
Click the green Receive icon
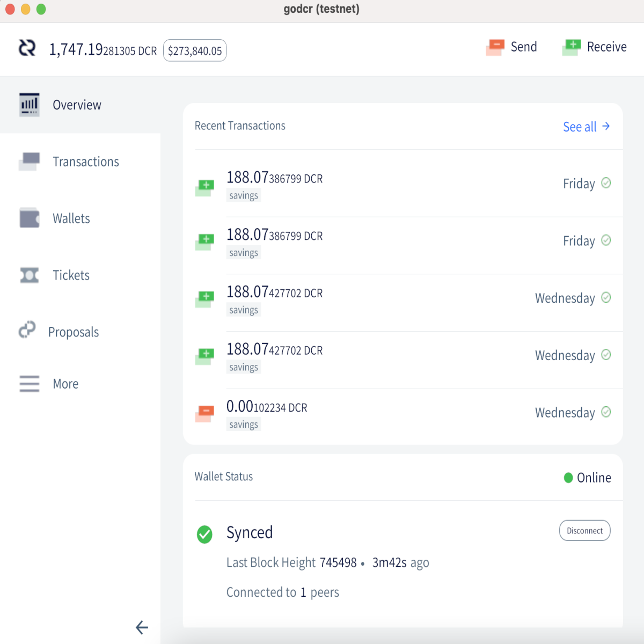[572, 47]
